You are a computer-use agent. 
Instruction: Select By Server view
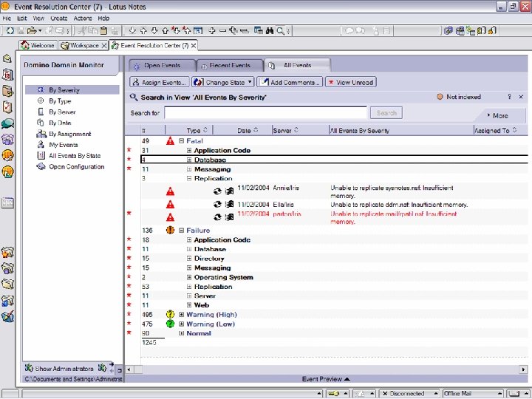(62, 112)
